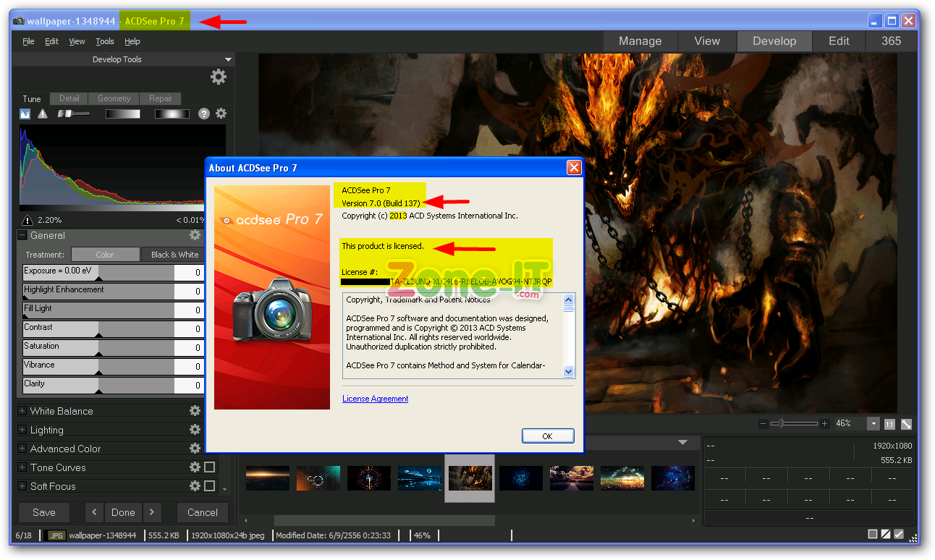Click the zoom out minus icon

pos(763,424)
